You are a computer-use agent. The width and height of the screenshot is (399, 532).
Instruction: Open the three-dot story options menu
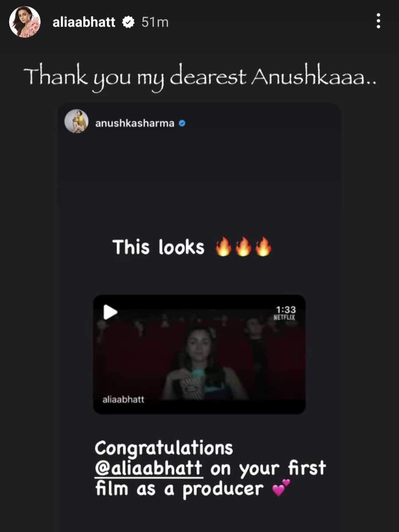(378, 21)
